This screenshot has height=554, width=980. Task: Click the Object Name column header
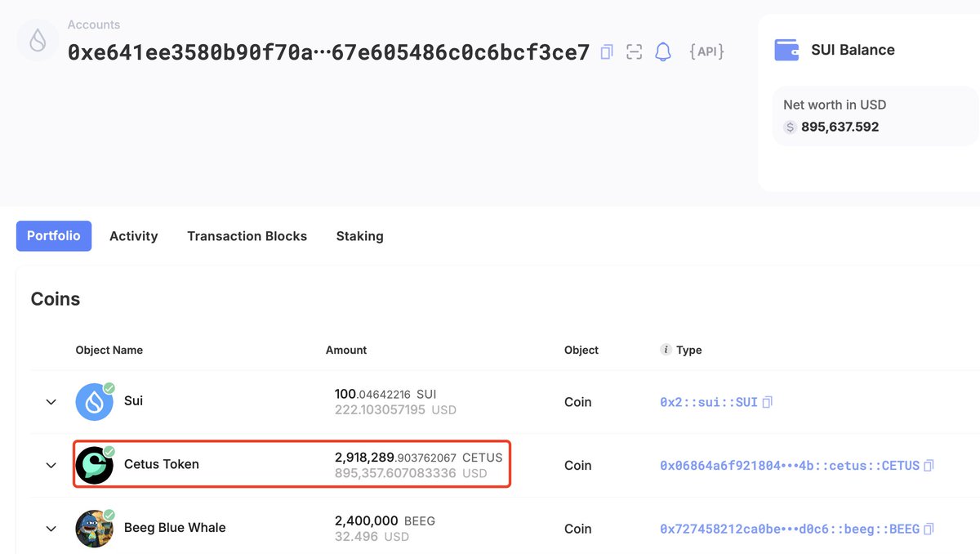click(x=109, y=350)
